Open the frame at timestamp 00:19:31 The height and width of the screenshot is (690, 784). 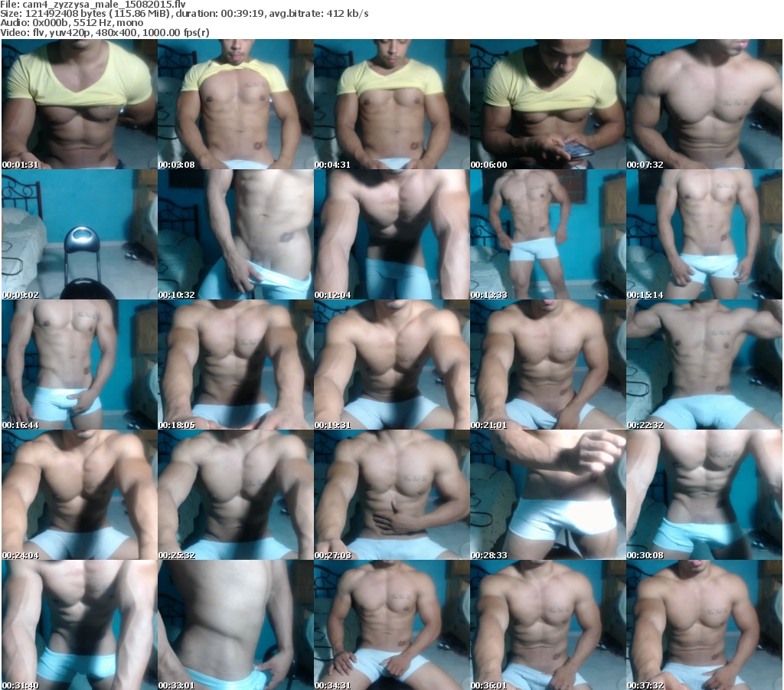[x=391, y=365]
